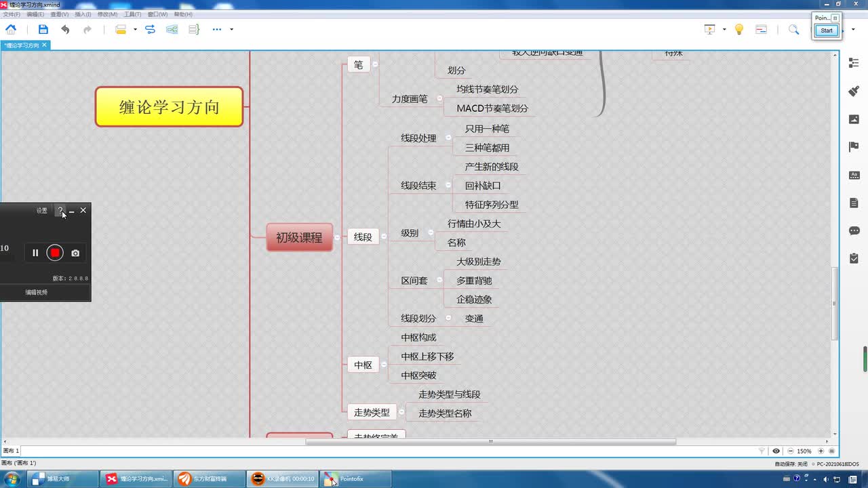Open the more options ellipsis icon
This screenshot has height=488, width=868.
pos(217,29)
